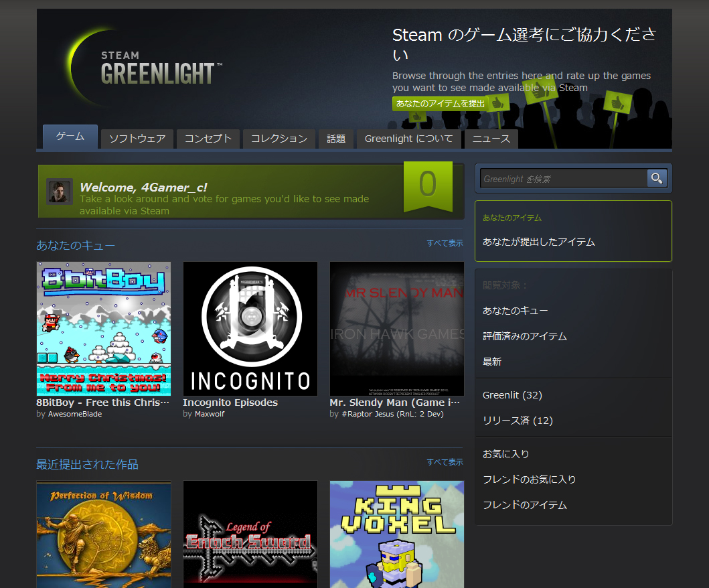The height and width of the screenshot is (588, 709).
Task: Open the Greenlit (32) sidebar link
Action: coord(512,395)
